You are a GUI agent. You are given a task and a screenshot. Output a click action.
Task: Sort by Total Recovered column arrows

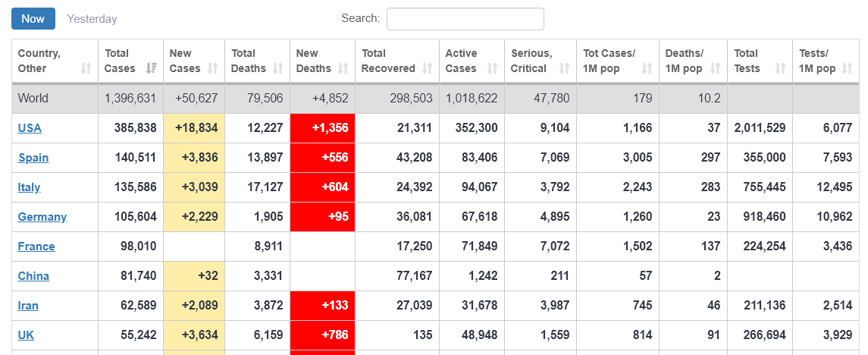[428, 69]
